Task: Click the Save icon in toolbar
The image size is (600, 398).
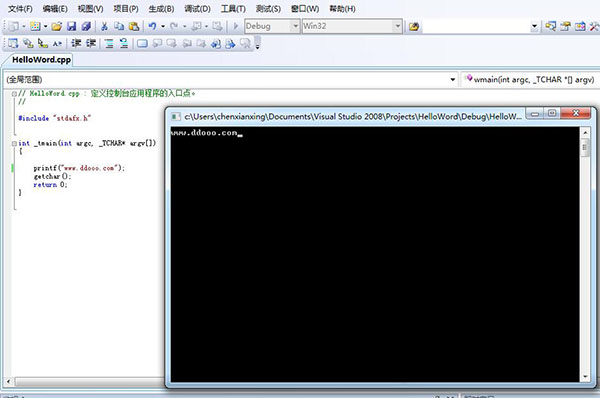Action: tap(71, 26)
